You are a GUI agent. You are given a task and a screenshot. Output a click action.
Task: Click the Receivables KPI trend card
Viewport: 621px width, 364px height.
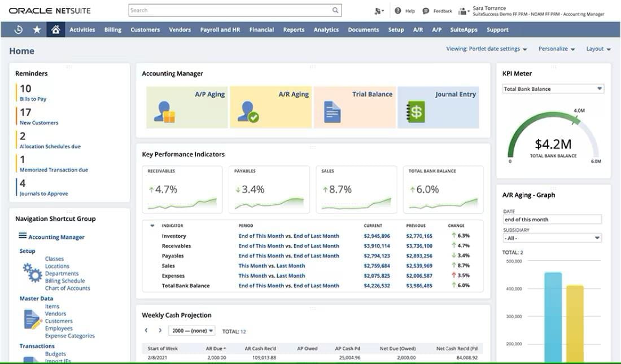[x=182, y=189]
